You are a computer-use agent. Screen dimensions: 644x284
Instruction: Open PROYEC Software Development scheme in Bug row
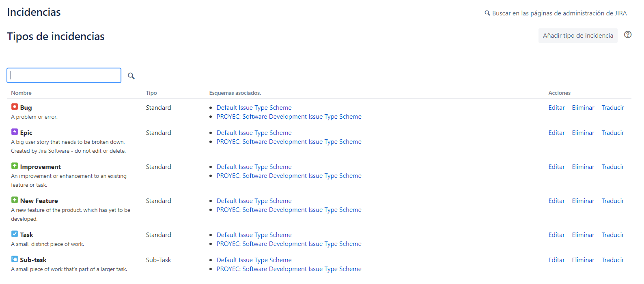tap(289, 117)
